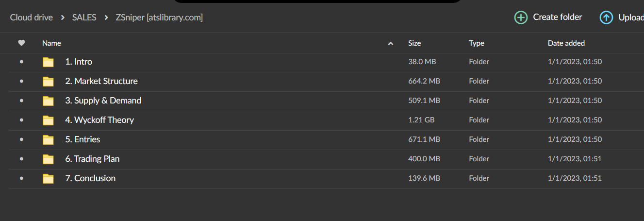Click the folder icon for 6. Trading Plan
This screenshot has height=221, width=644.
tap(48, 159)
